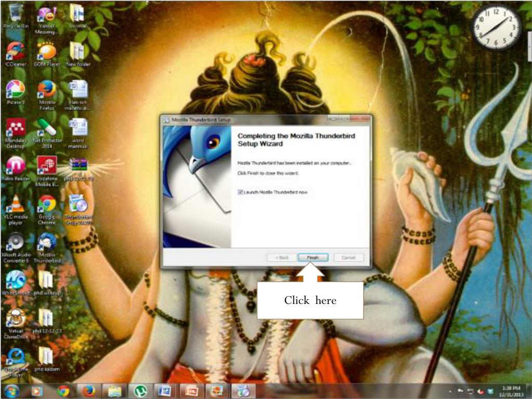Viewport: 532px width, 399px height.
Task: Click the Cancel button in the setup wizard
Action: (x=349, y=258)
